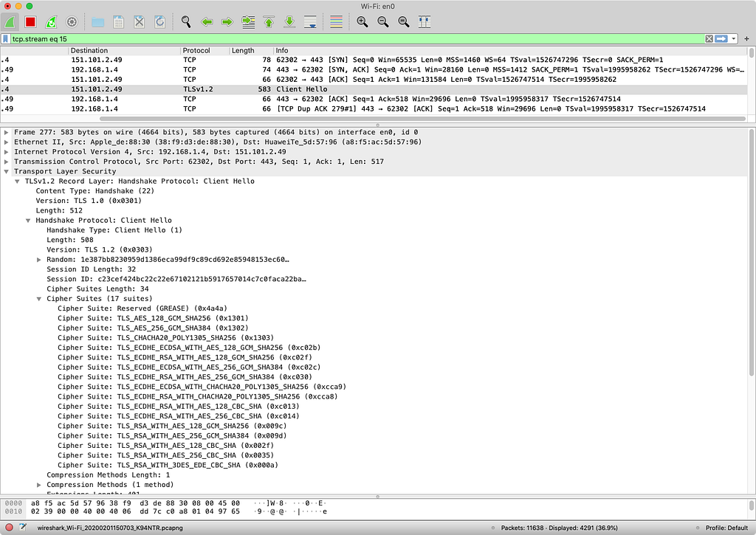Clear the display filter X button

point(709,38)
